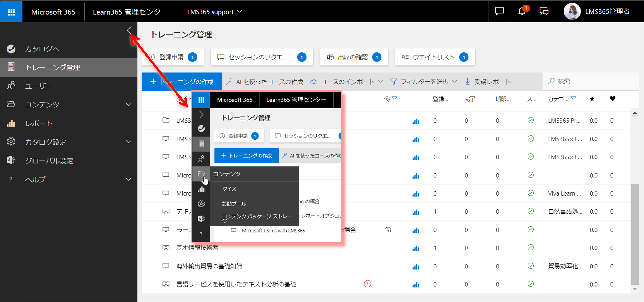This screenshot has height=302, width=644.
Task: Open ウエイトリスト card
Action: (x=435, y=57)
